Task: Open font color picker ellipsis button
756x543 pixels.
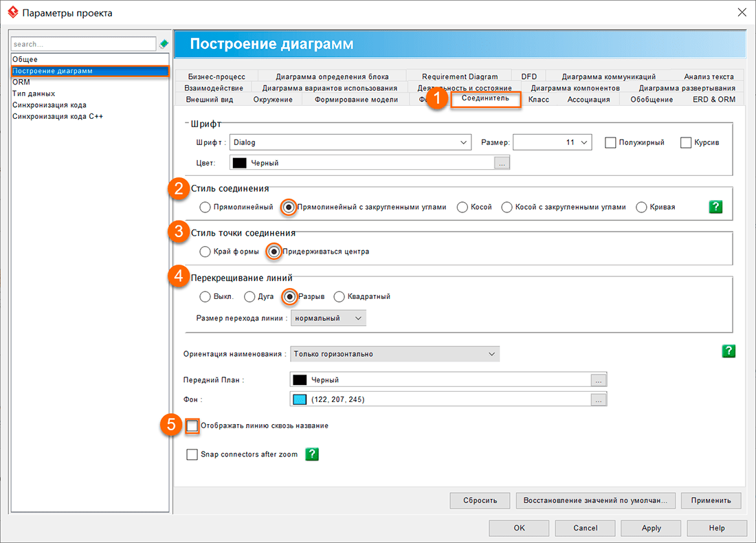Action: click(x=502, y=163)
